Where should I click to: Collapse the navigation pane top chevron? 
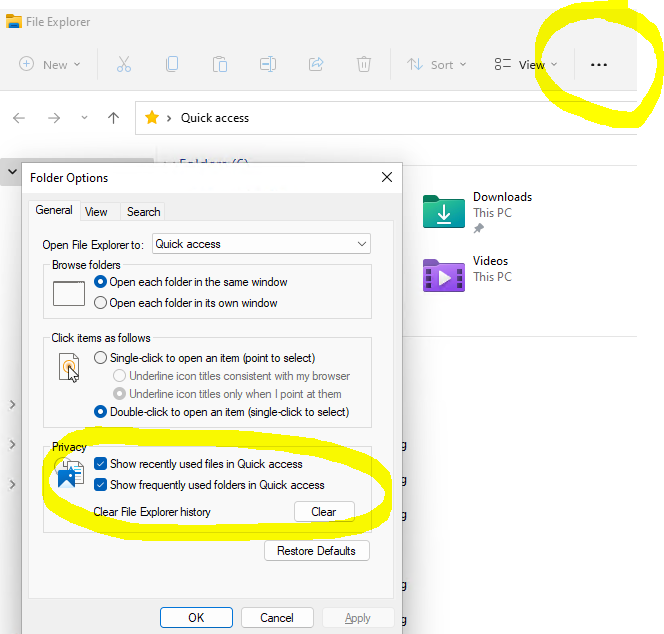[12, 172]
